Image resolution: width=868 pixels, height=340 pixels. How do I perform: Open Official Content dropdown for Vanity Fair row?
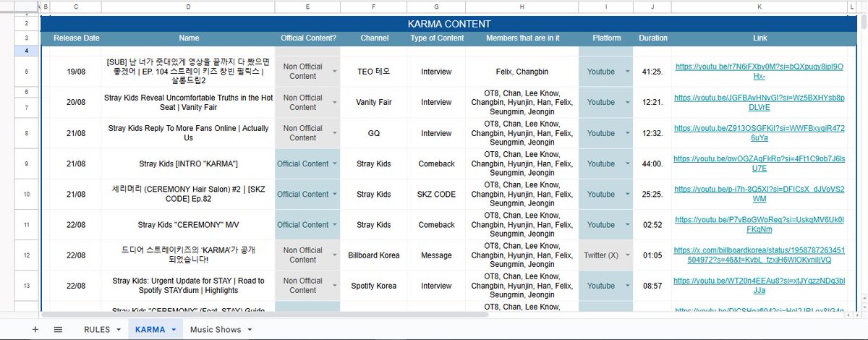click(x=334, y=103)
